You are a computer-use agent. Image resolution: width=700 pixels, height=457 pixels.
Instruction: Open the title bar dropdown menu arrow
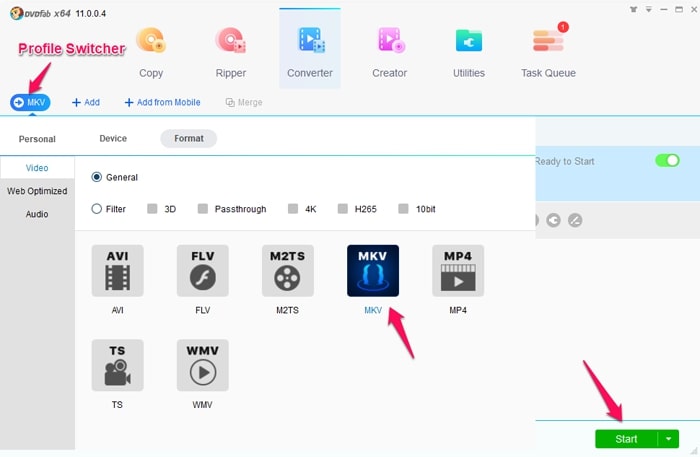point(648,9)
